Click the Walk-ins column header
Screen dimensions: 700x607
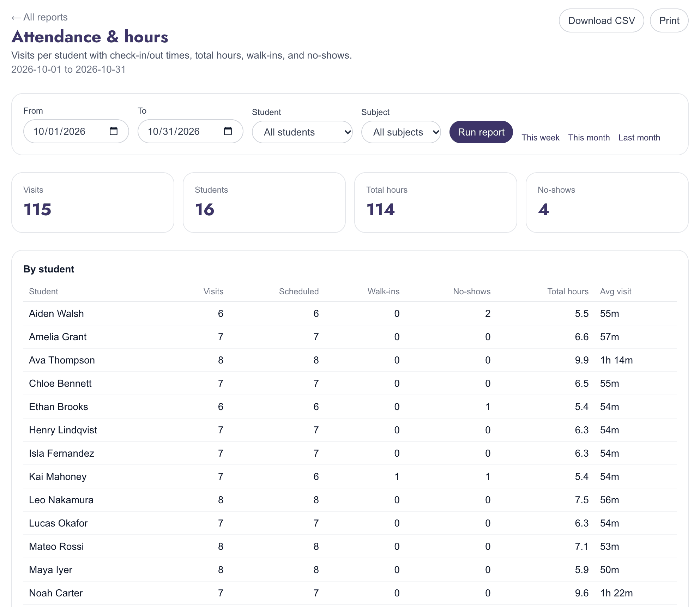pyautogui.click(x=384, y=292)
